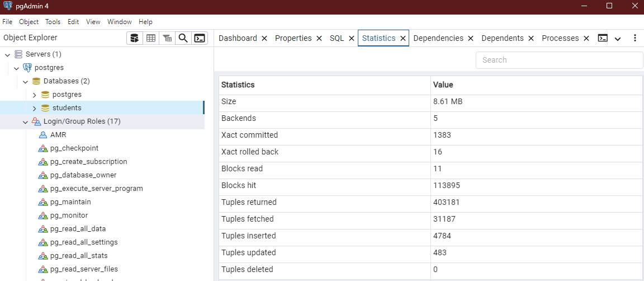The width and height of the screenshot is (644, 281).
Task: Click the Login/Group Roles icon
Action: click(36, 122)
